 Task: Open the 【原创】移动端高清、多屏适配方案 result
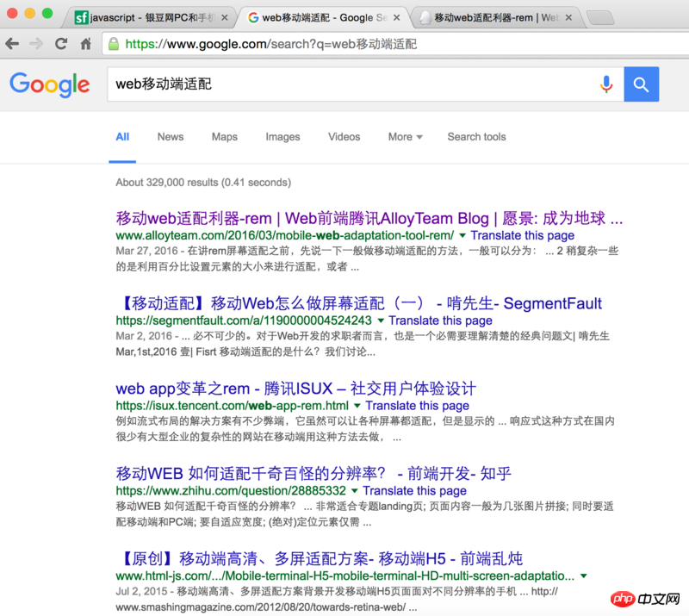pyautogui.click(x=320, y=559)
